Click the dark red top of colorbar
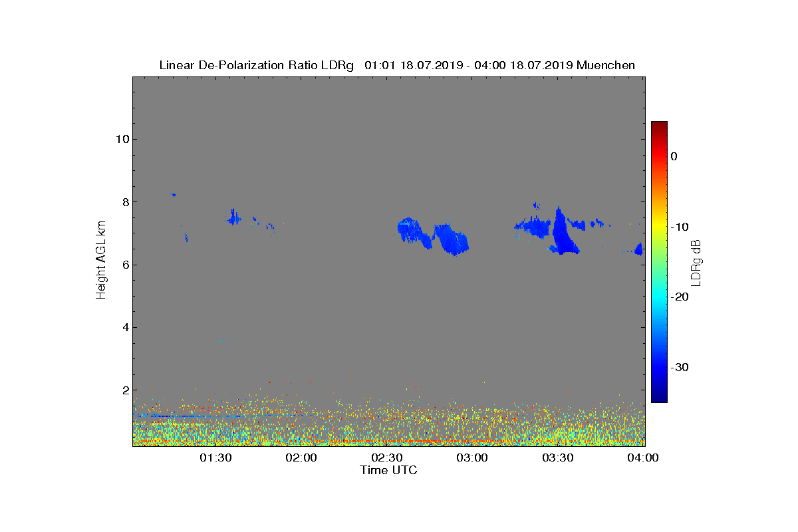 (659, 125)
